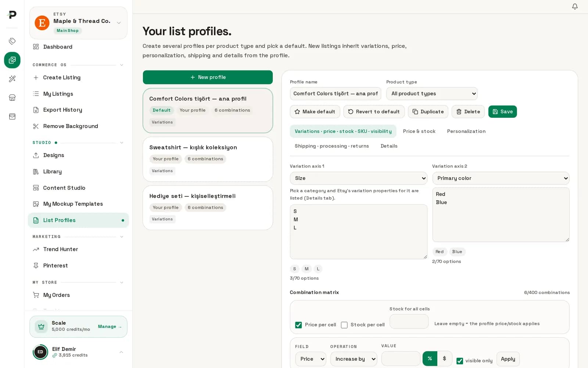This screenshot has height=368, width=588.
Task: Toggle the visible only checkbox
Action: pyautogui.click(x=460, y=361)
